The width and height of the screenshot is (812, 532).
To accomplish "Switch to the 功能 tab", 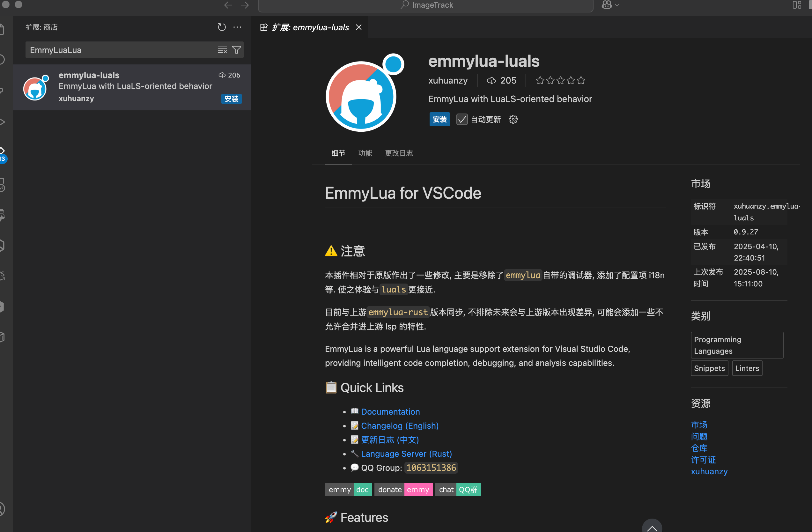I will [365, 153].
